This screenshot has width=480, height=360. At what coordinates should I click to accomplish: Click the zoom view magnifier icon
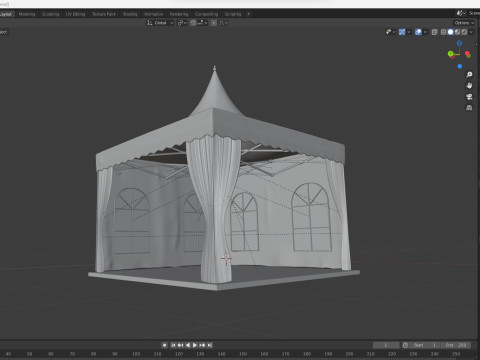pos(469,75)
